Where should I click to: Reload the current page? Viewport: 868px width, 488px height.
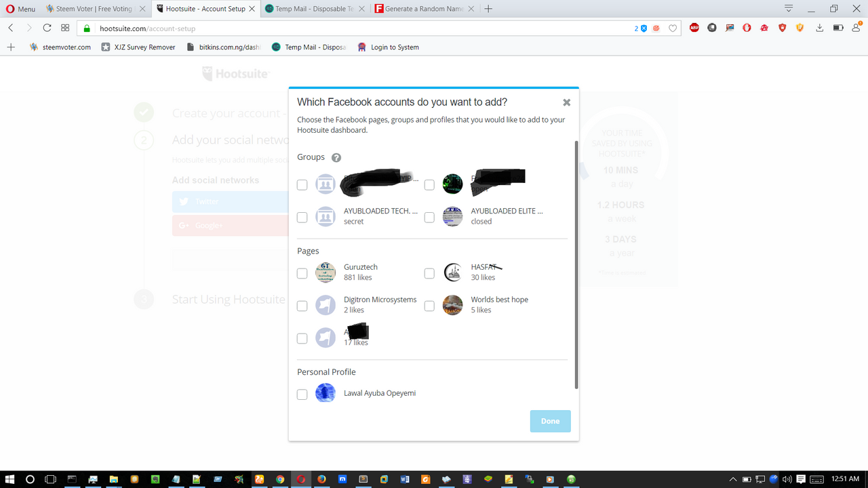(47, 28)
